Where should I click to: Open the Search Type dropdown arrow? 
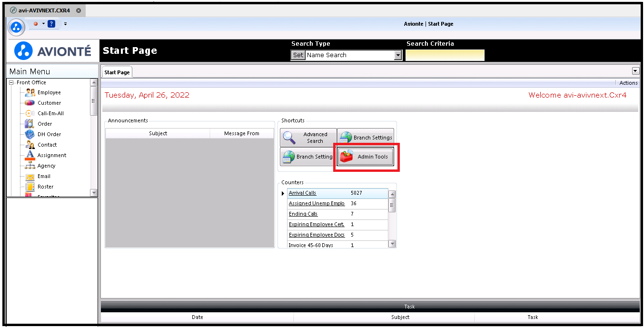coord(398,55)
